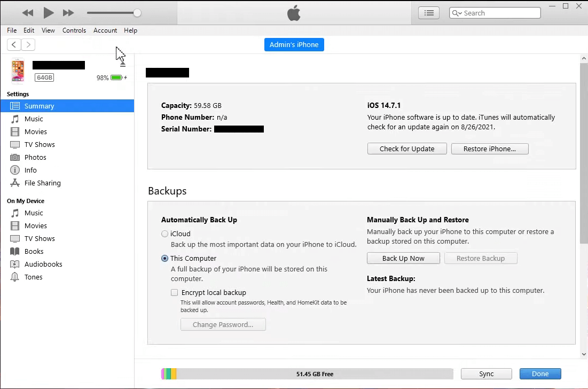Open the Info section in the sidebar
This screenshot has height=389, width=588.
(x=31, y=170)
